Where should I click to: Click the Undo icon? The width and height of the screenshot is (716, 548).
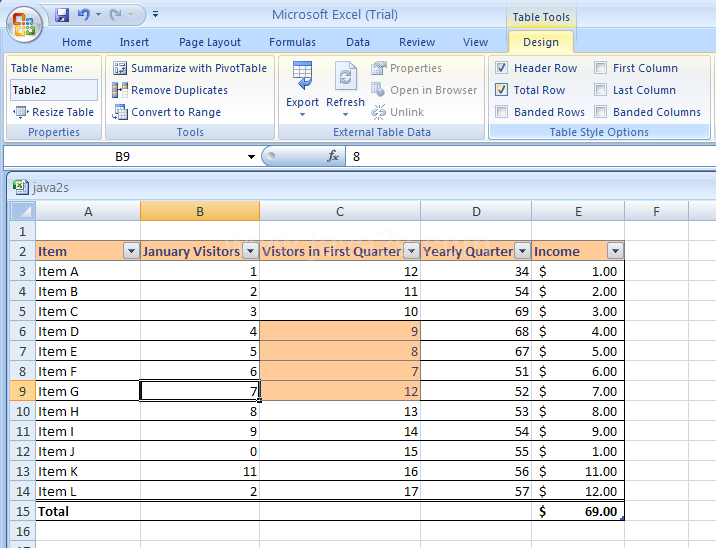(x=84, y=15)
